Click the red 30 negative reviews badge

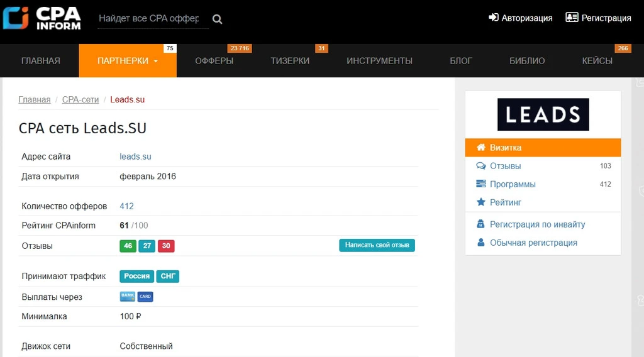pyautogui.click(x=166, y=246)
